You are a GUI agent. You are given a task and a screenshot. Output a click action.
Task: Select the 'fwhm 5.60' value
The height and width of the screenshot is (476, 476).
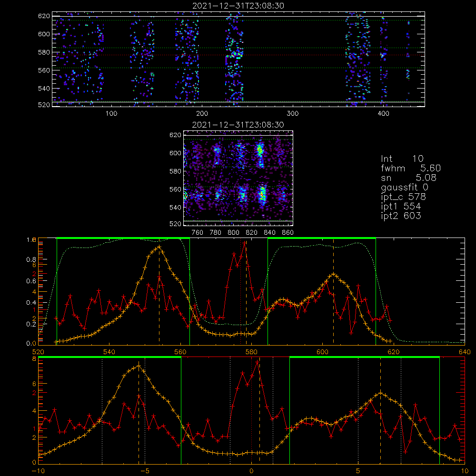pos(411,168)
